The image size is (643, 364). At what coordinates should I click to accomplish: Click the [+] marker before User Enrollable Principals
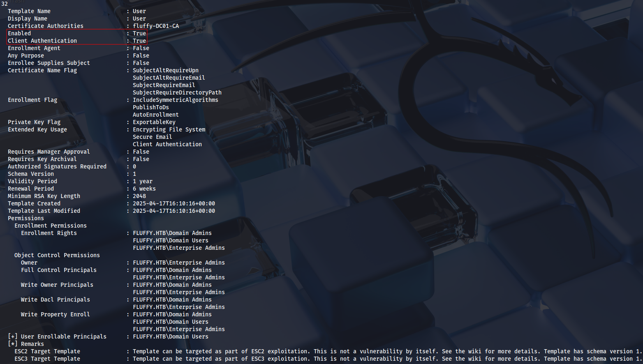pyautogui.click(x=13, y=336)
